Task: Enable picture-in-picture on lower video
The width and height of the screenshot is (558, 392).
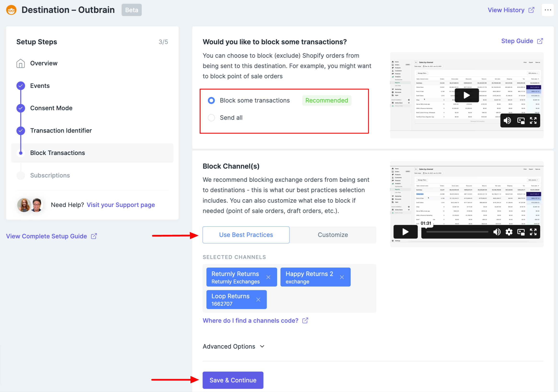Action: click(521, 232)
